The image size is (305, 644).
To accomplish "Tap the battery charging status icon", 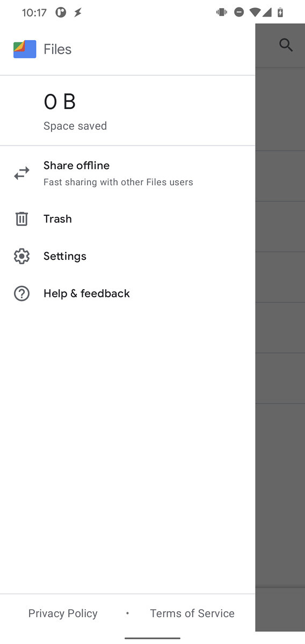I will (x=280, y=12).
